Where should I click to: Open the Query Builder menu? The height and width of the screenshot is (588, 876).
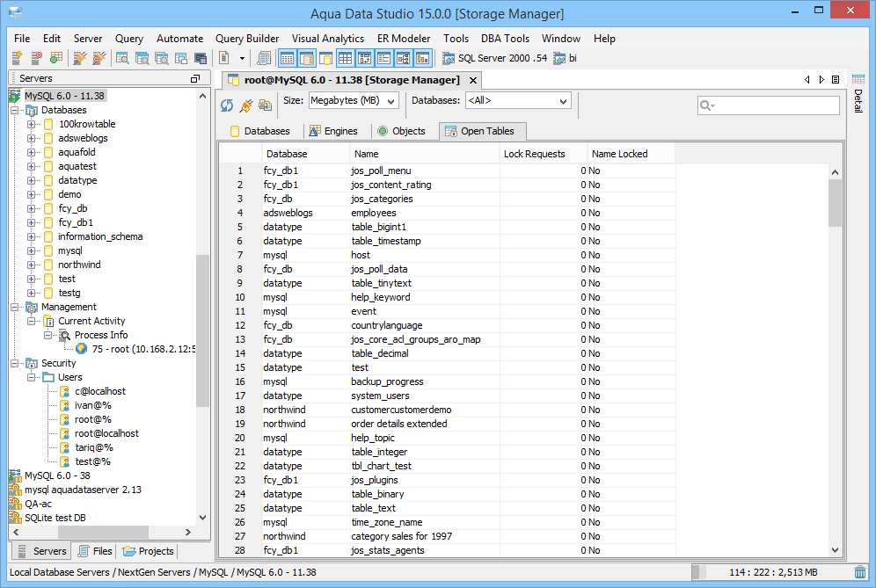click(247, 39)
